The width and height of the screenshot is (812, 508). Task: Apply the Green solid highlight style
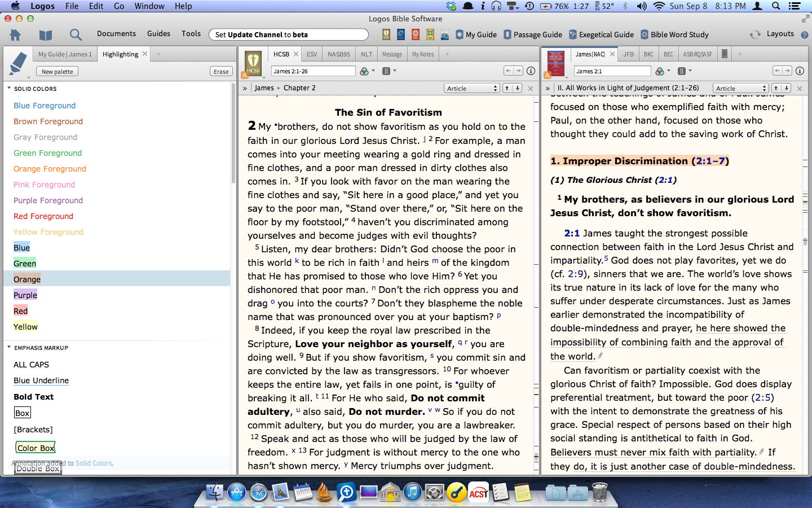click(x=25, y=264)
